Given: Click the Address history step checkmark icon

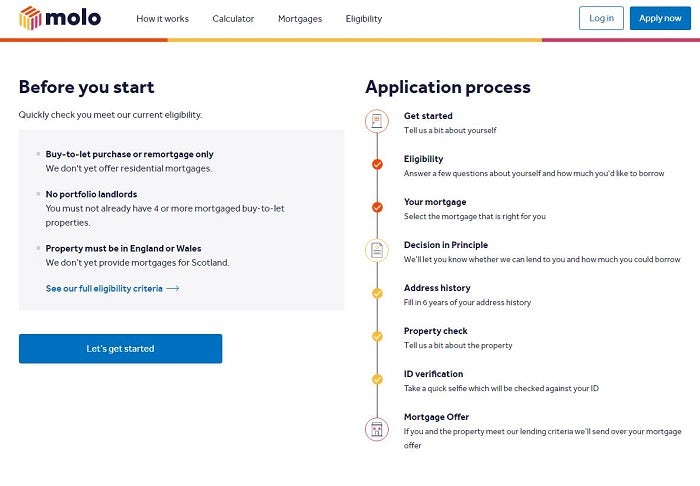Looking at the screenshot, I should (377, 293).
